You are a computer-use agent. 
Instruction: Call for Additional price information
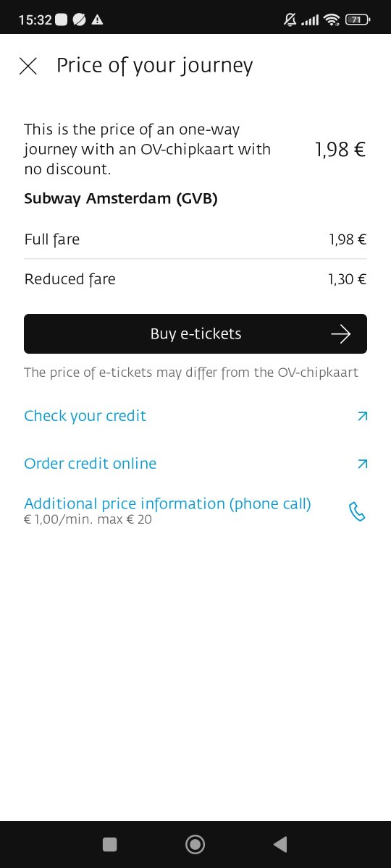pos(167,504)
